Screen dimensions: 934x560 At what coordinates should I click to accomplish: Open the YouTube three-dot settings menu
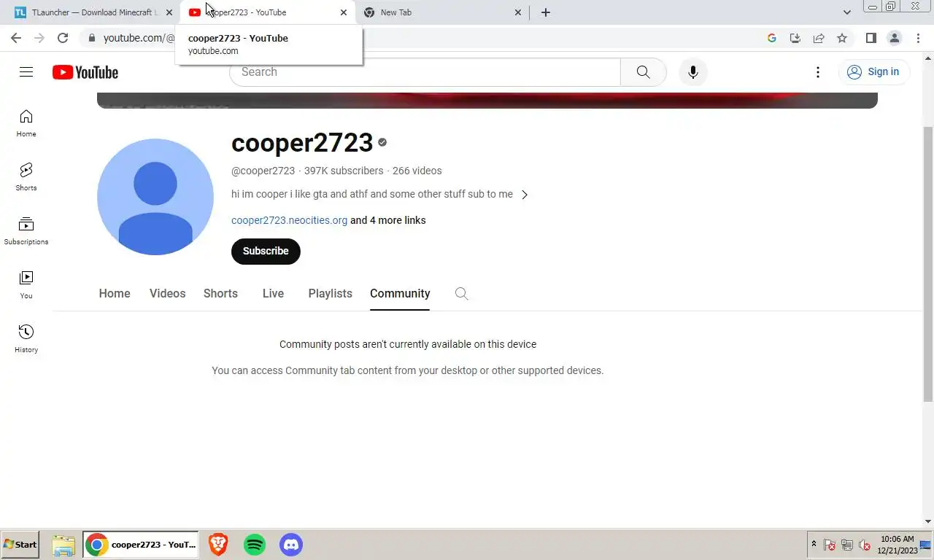pos(818,71)
